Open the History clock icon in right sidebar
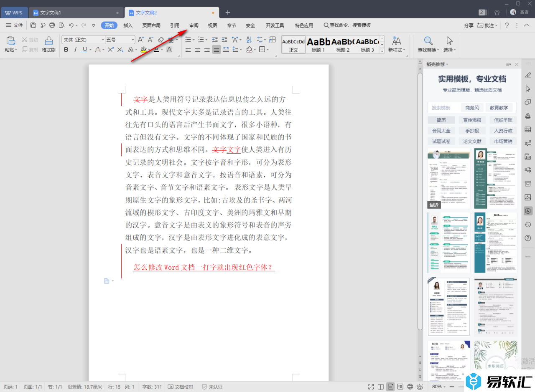Screen dimensions: 535x392 point(528,225)
